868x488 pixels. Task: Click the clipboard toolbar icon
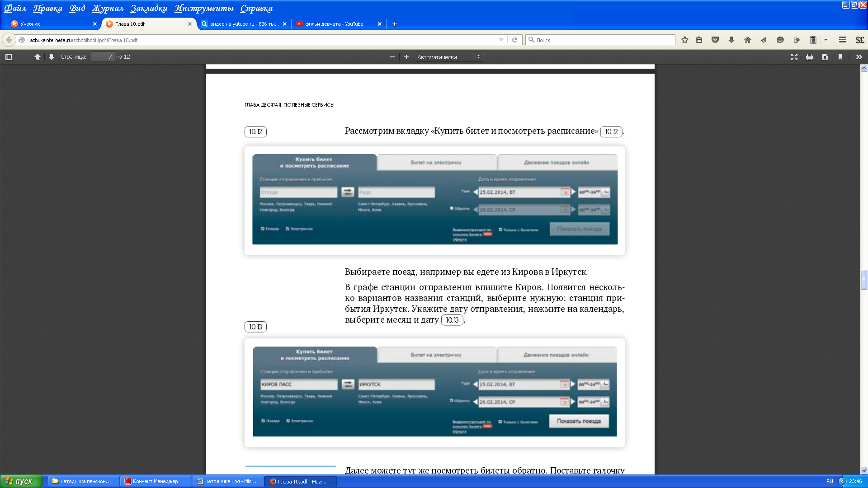click(813, 40)
